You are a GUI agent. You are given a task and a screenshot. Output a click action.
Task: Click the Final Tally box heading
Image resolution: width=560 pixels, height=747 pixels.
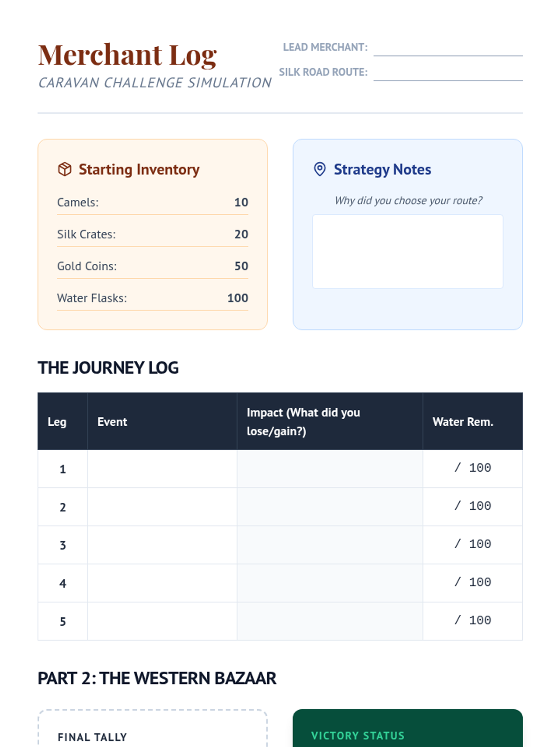(92, 737)
